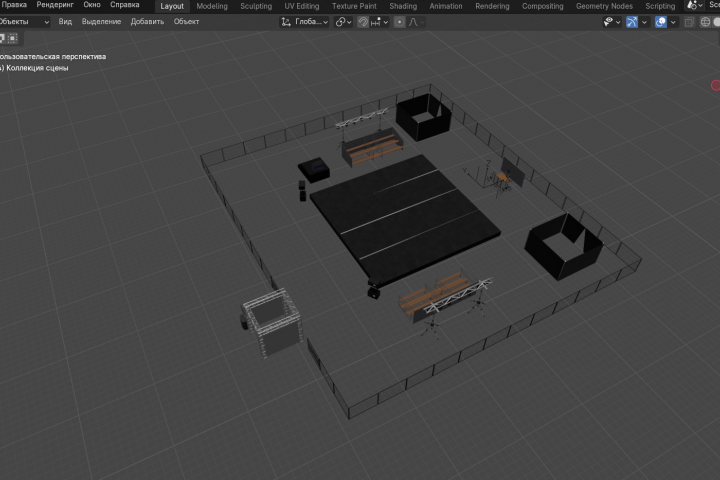720x480 pixels.
Task: Open the scene browse icon dropdown
Action: click(x=694, y=6)
